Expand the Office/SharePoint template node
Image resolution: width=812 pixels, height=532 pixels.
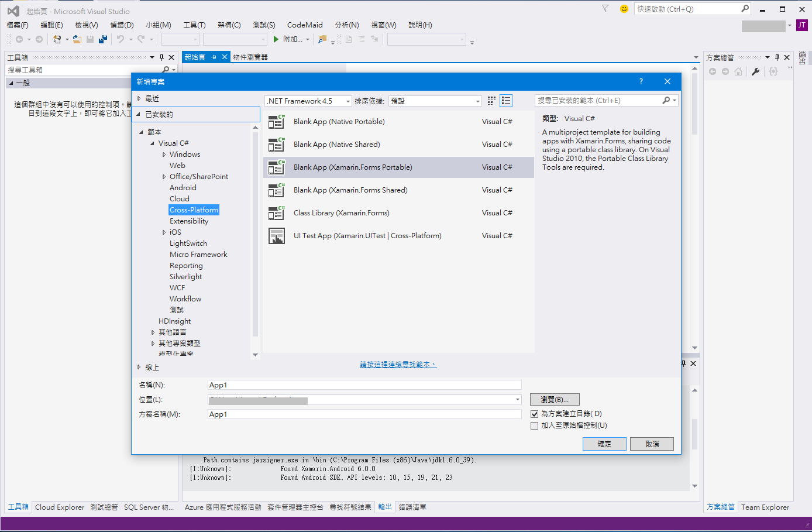point(164,177)
